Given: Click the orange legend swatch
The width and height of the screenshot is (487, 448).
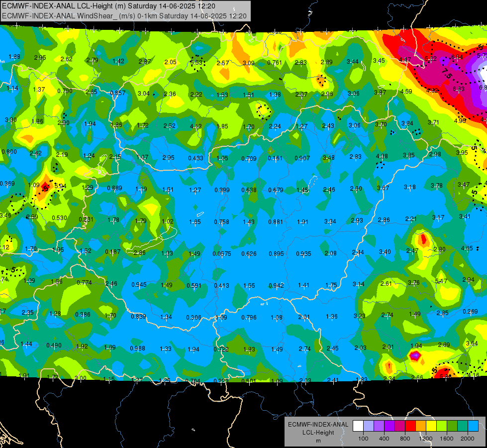Looking at the screenshot, I should 421,426.
